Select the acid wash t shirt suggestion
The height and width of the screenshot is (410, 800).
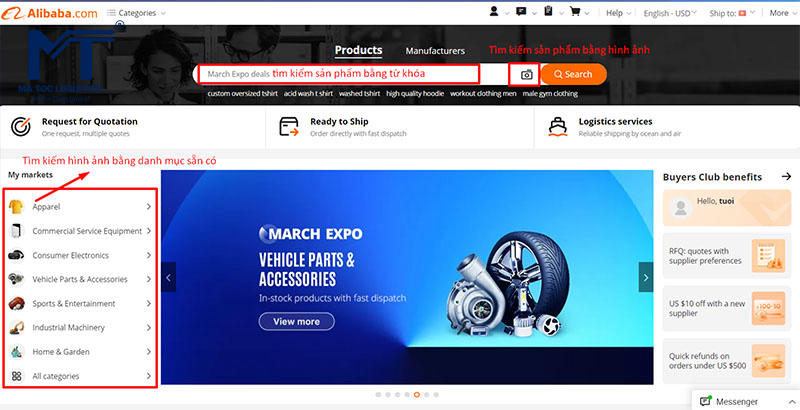[x=308, y=94]
